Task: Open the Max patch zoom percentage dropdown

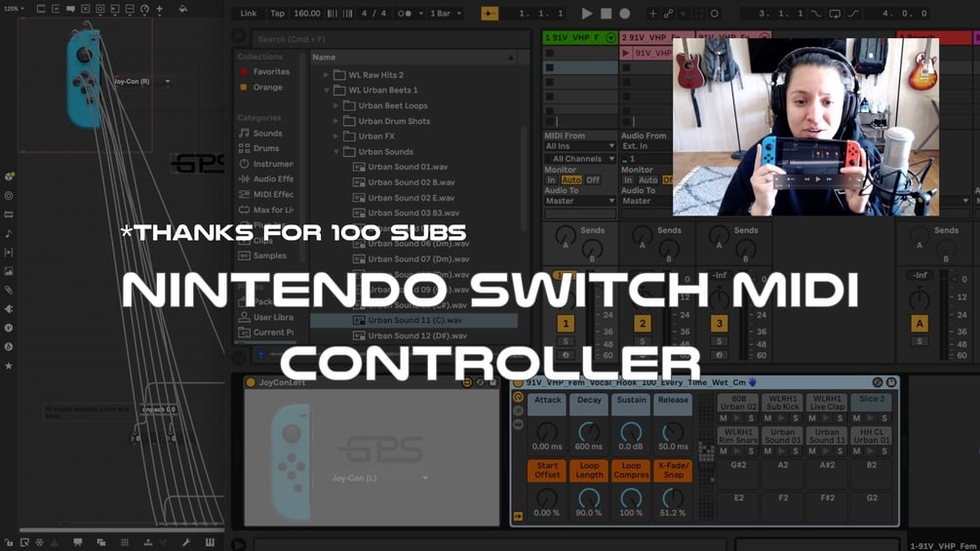Action: (13, 9)
